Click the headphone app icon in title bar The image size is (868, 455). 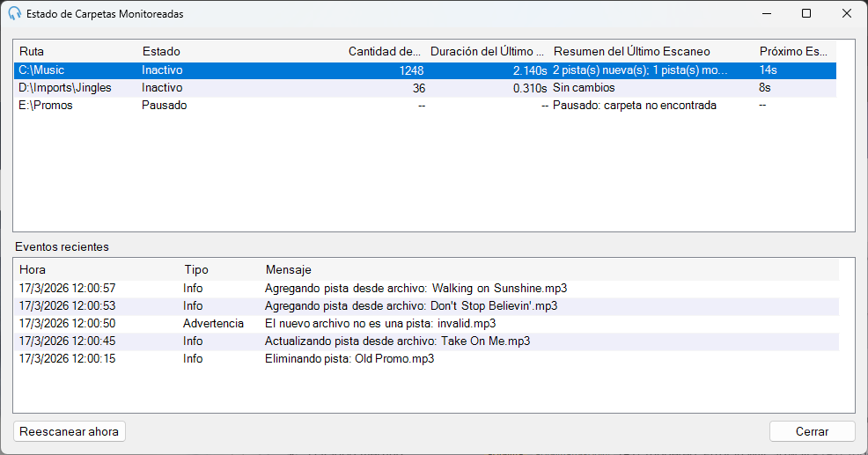tap(14, 14)
